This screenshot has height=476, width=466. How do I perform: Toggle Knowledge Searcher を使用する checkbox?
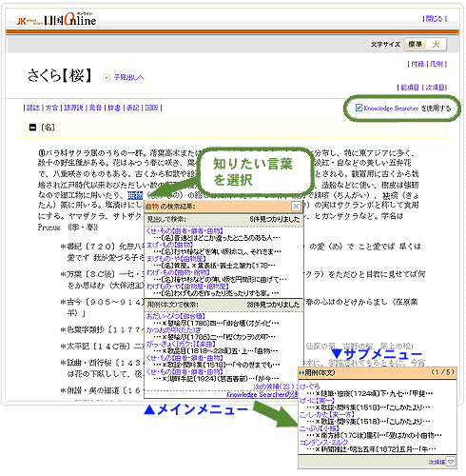tap(359, 108)
